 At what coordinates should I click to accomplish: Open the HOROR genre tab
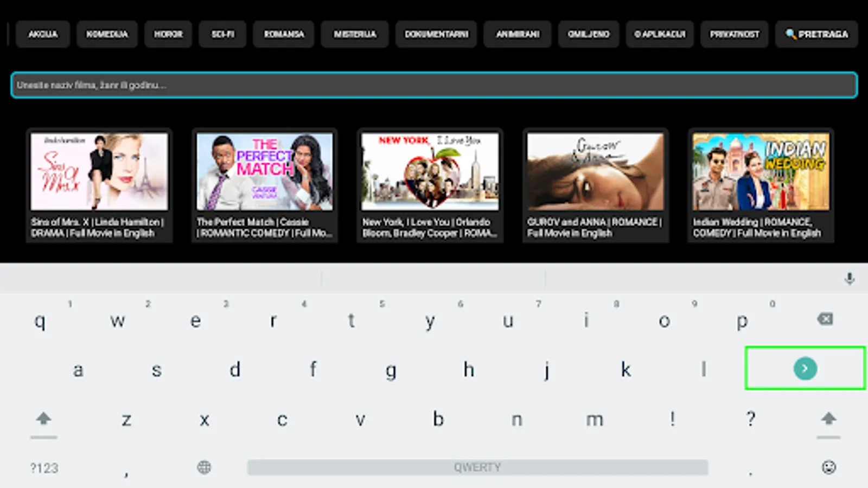point(168,34)
